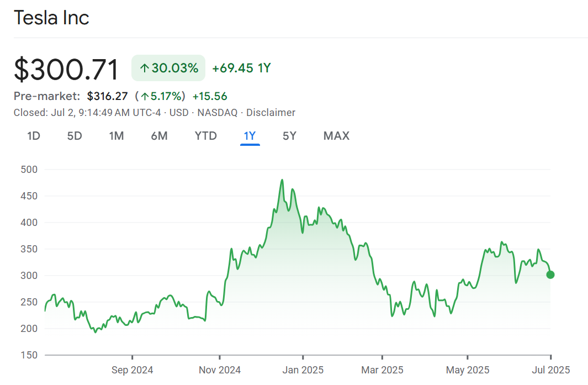Click the Jul 2025 axis label
The image size is (588, 385).
point(551,370)
